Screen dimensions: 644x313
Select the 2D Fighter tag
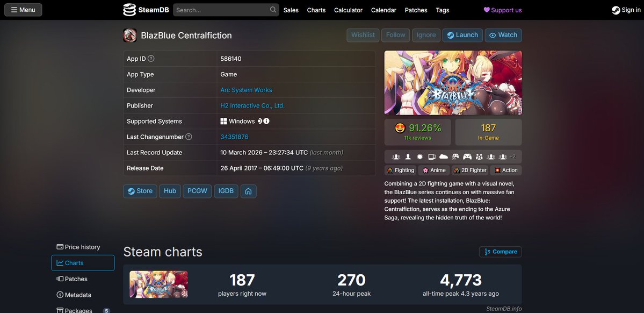click(x=470, y=170)
